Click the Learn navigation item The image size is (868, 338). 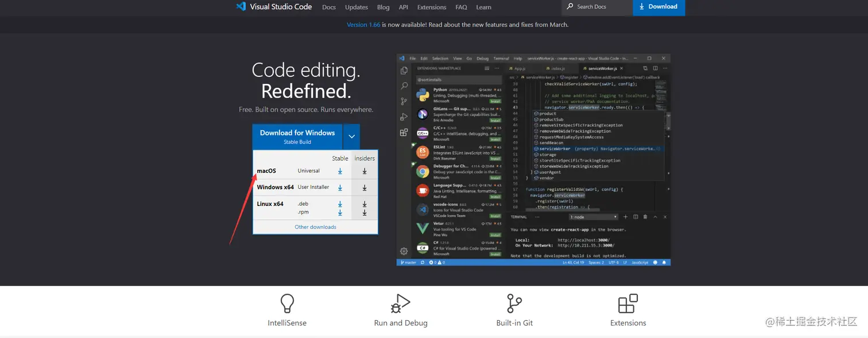click(483, 7)
